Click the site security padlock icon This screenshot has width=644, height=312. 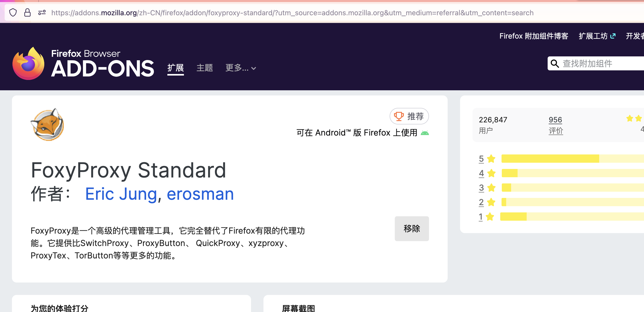point(27,13)
